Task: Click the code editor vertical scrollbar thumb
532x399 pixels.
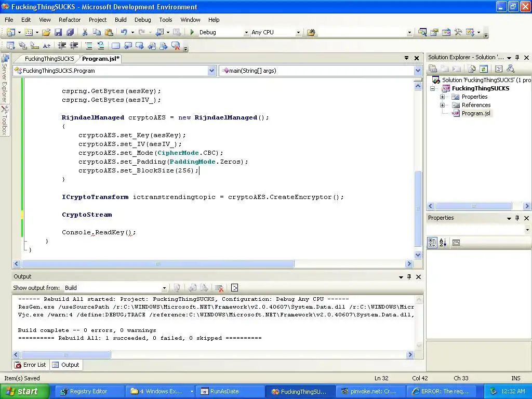Action: click(418, 208)
